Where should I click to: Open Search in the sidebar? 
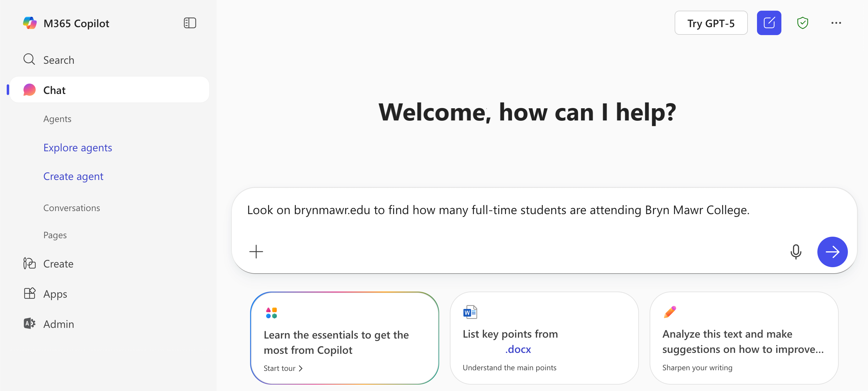coord(58,60)
